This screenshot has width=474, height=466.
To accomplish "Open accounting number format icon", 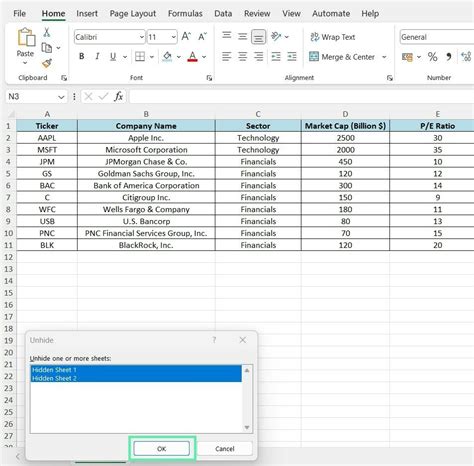I will 407,57.
